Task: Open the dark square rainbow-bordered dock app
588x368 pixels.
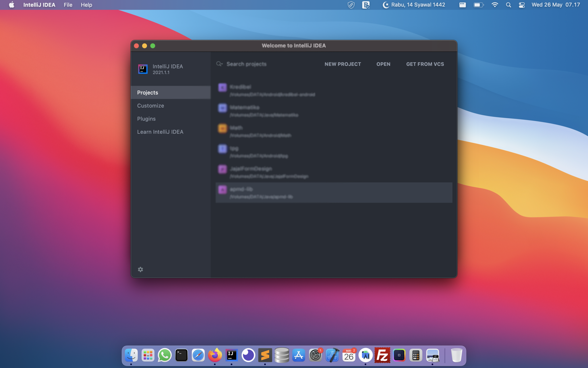Action: 399,355
